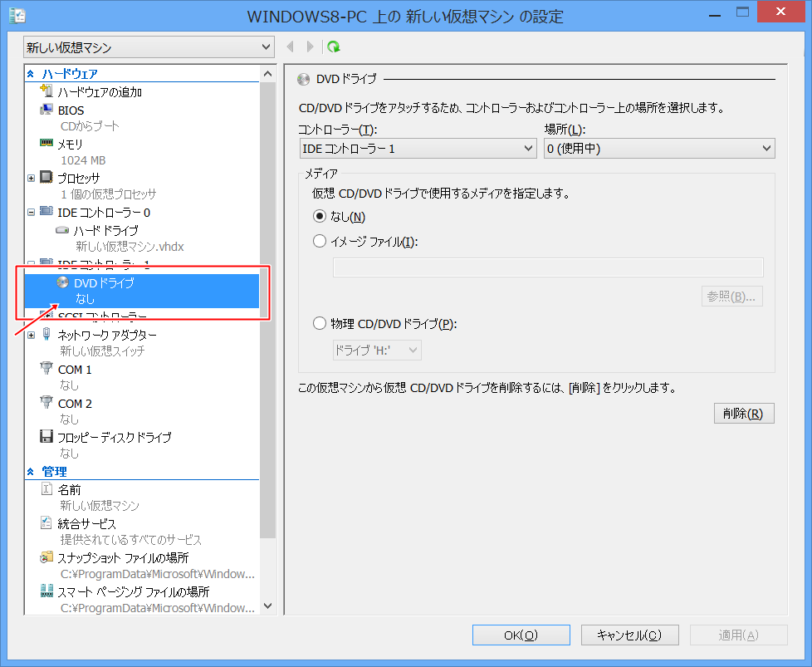Click the 1024 MB memory value
The image size is (812, 667).
click(x=83, y=160)
